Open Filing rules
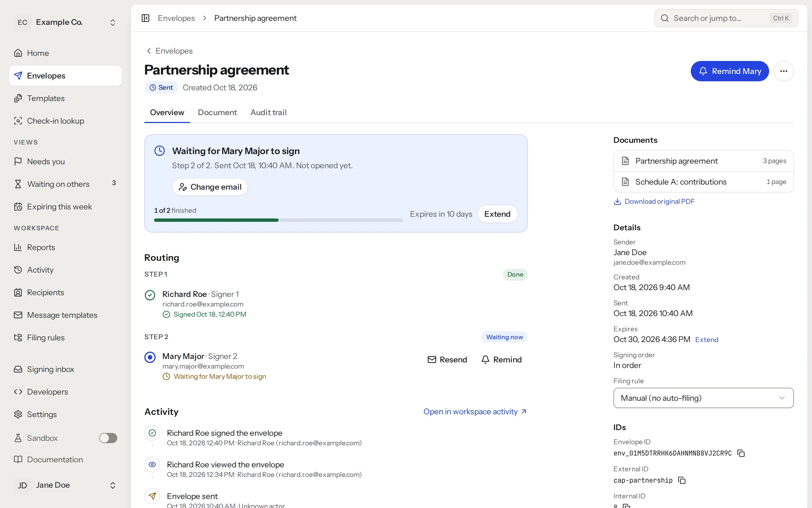The height and width of the screenshot is (508, 812). [65, 337]
